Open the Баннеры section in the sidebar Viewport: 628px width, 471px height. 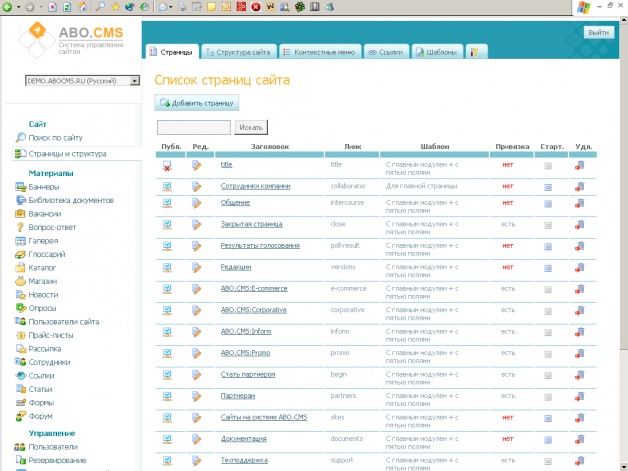(43, 187)
